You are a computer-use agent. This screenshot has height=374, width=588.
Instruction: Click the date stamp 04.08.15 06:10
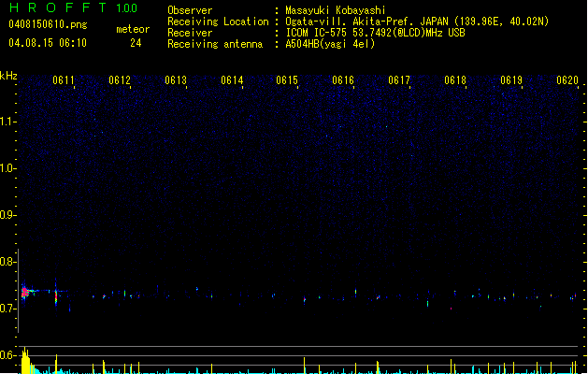click(x=48, y=43)
